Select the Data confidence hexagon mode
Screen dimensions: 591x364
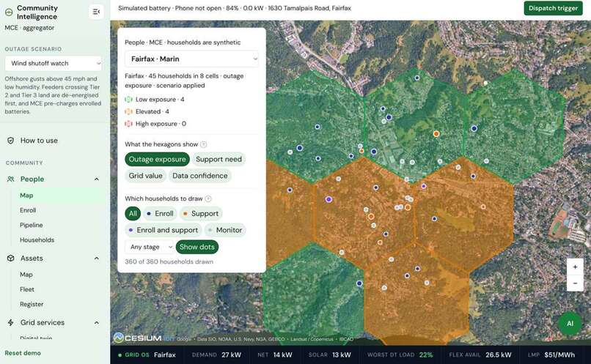199,176
